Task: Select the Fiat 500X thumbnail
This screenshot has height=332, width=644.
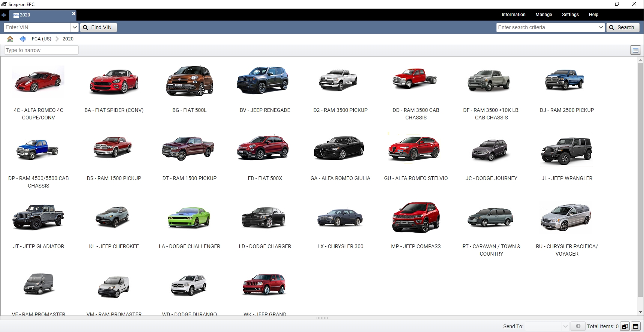Action: (x=263, y=147)
